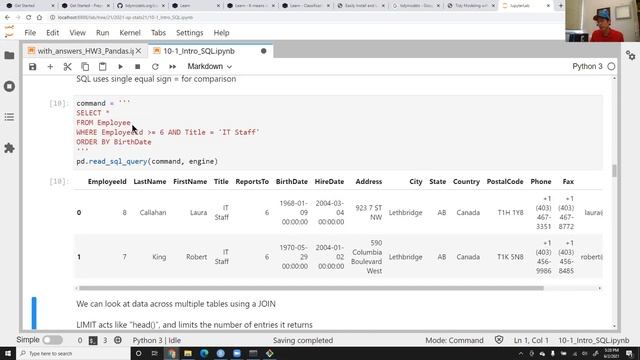Open the Settings menu
This screenshot has width=640, height=360.
click(x=189, y=33)
